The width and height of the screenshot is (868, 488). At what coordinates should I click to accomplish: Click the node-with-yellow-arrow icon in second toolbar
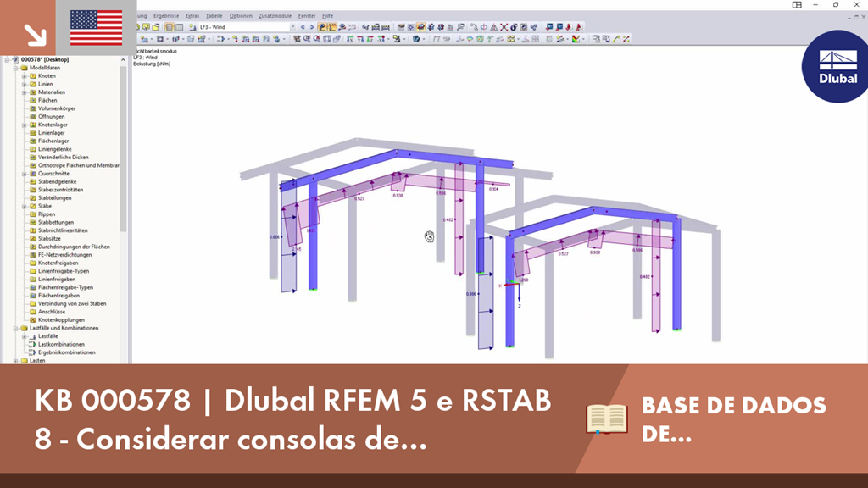(236, 39)
